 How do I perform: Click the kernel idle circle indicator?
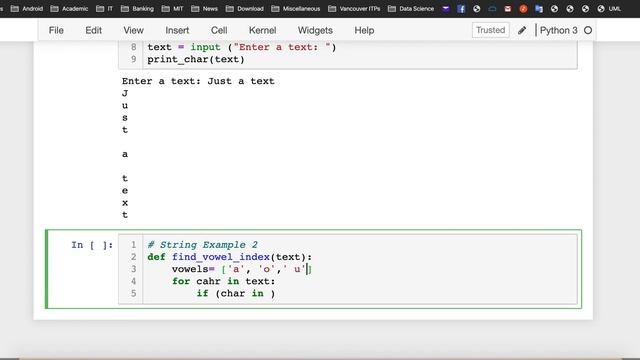(588, 30)
